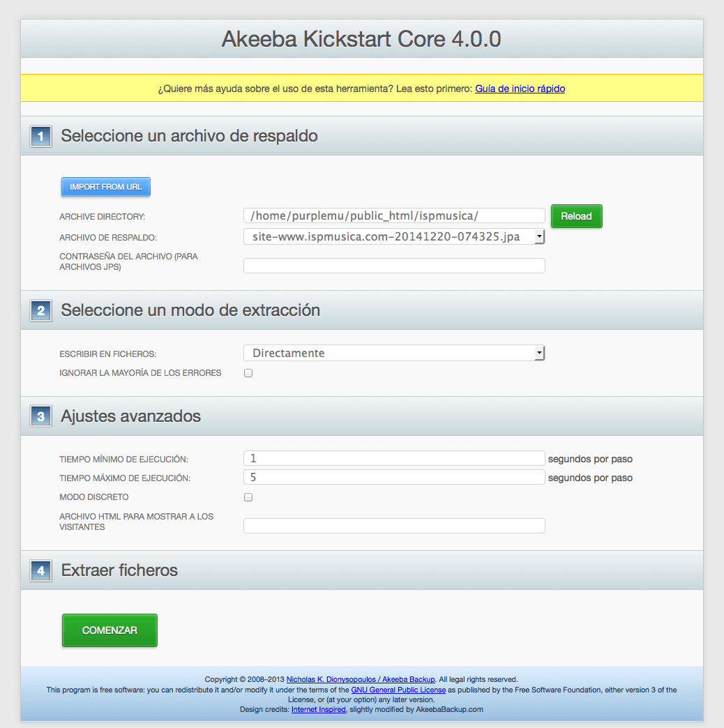Toggle the Modo discreto checkbox
The height and width of the screenshot is (728, 724).
coord(248,497)
